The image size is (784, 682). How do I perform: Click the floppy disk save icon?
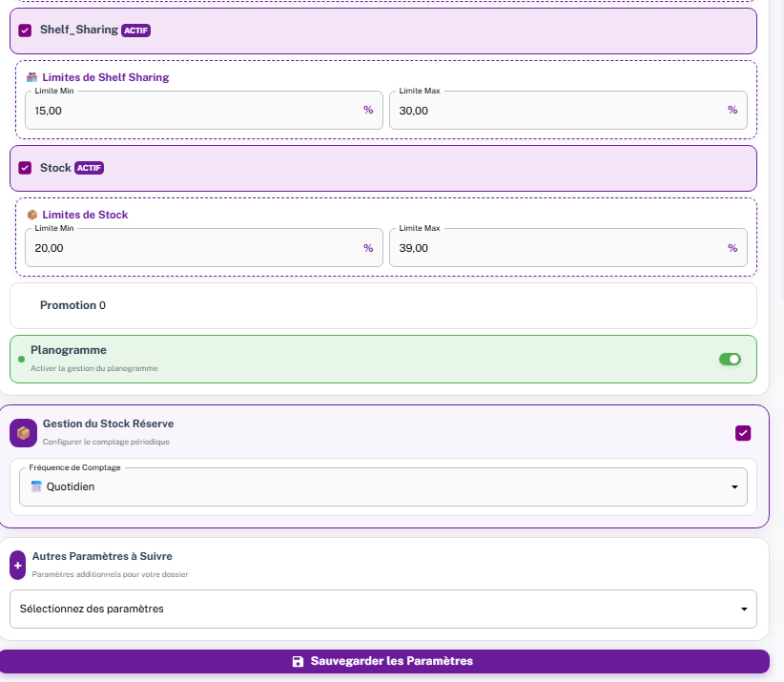tap(298, 661)
